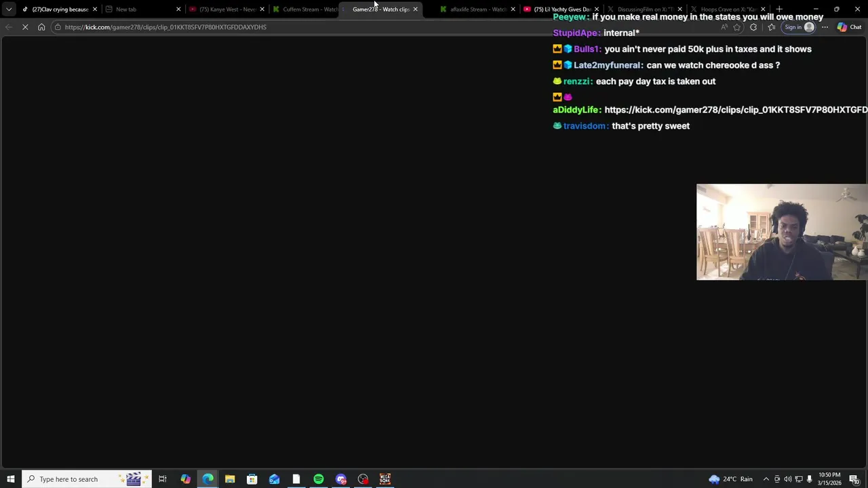The image size is (868, 488).
Task: Stop loading the page
Action: 25,27
